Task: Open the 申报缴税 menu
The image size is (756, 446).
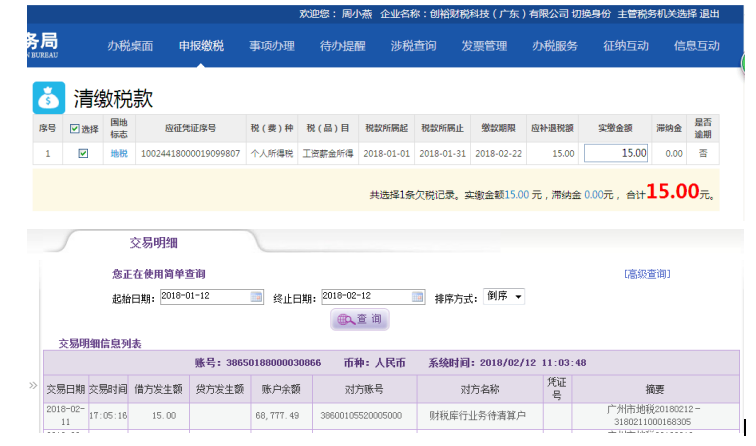Action: click(x=201, y=46)
